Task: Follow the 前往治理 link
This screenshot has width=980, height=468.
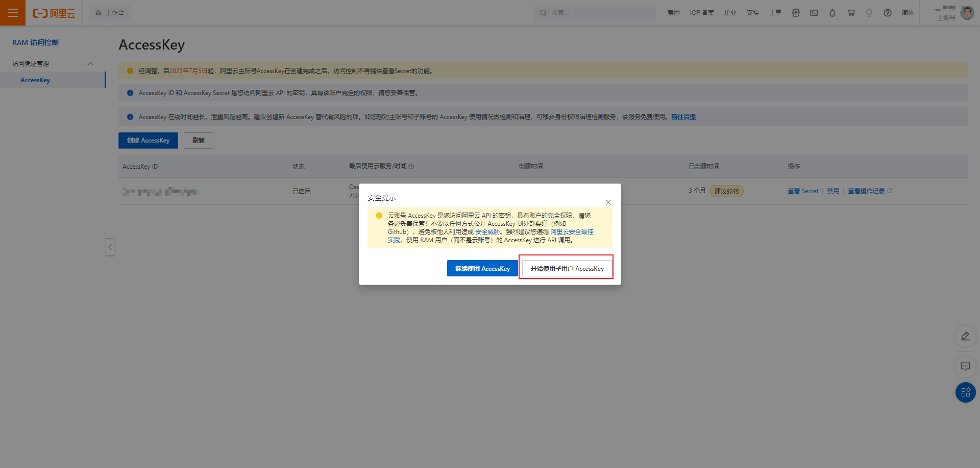Action: tap(683, 117)
